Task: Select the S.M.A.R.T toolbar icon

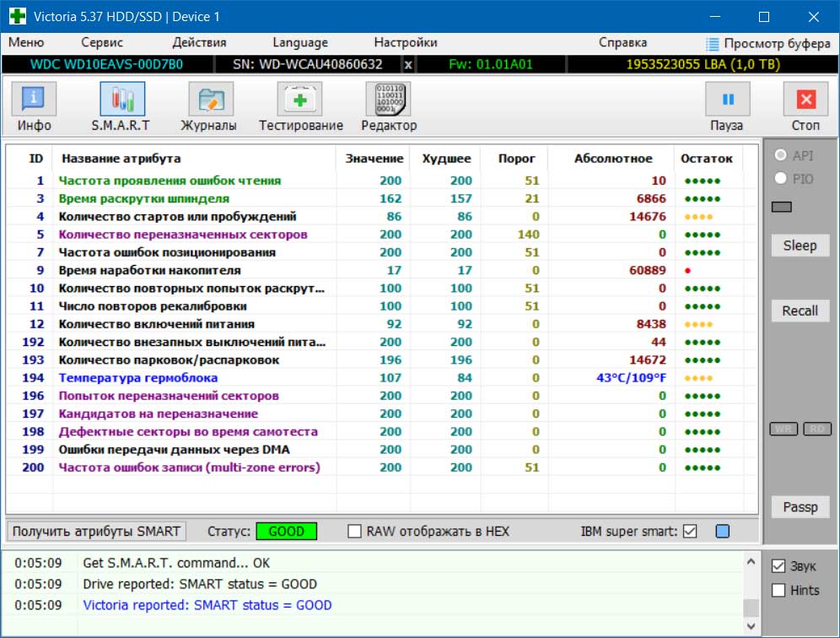Action: tap(122, 100)
